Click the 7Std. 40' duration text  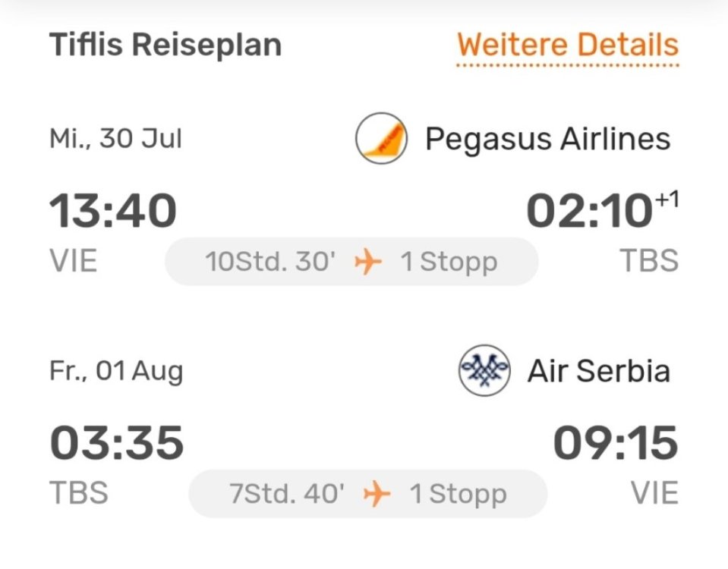pyautogui.click(x=286, y=495)
